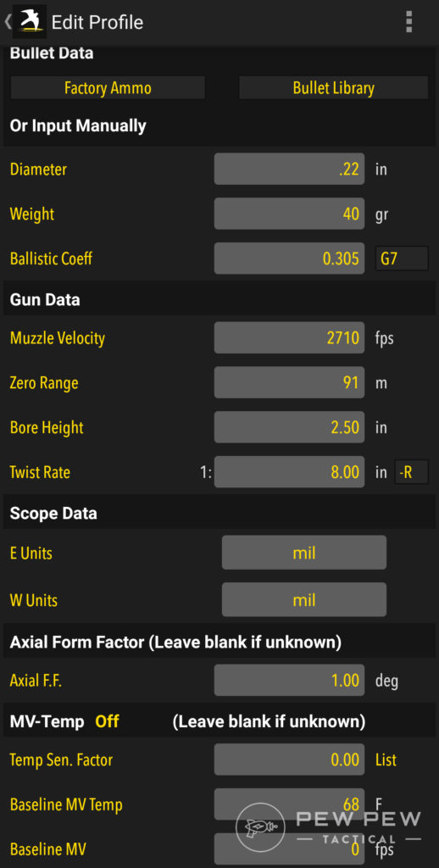Edit Ballistic Coeff 0.305 field
The width and height of the screenshot is (439, 868).
pyautogui.click(x=289, y=259)
